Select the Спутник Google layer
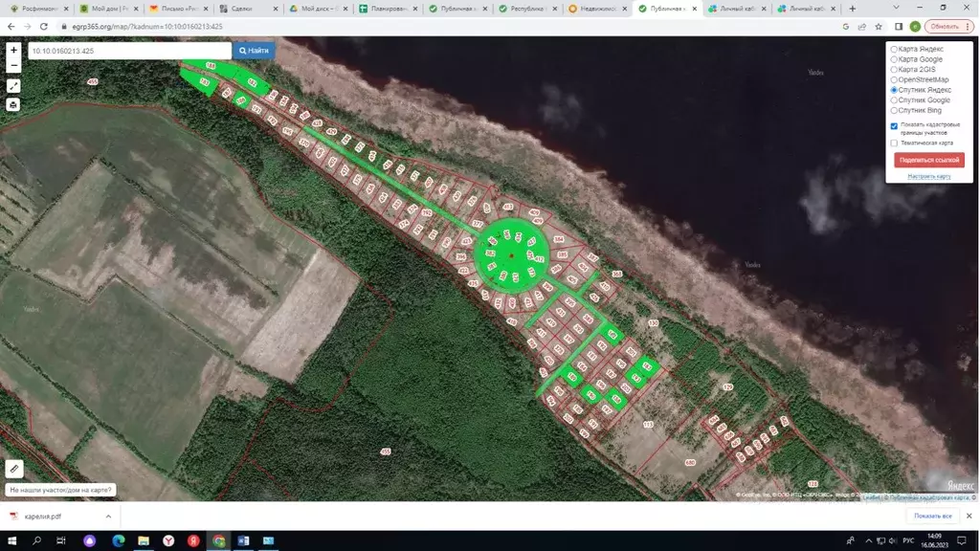Image resolution: width=980 pixels, height=551 pixels. tap(894, 99)
